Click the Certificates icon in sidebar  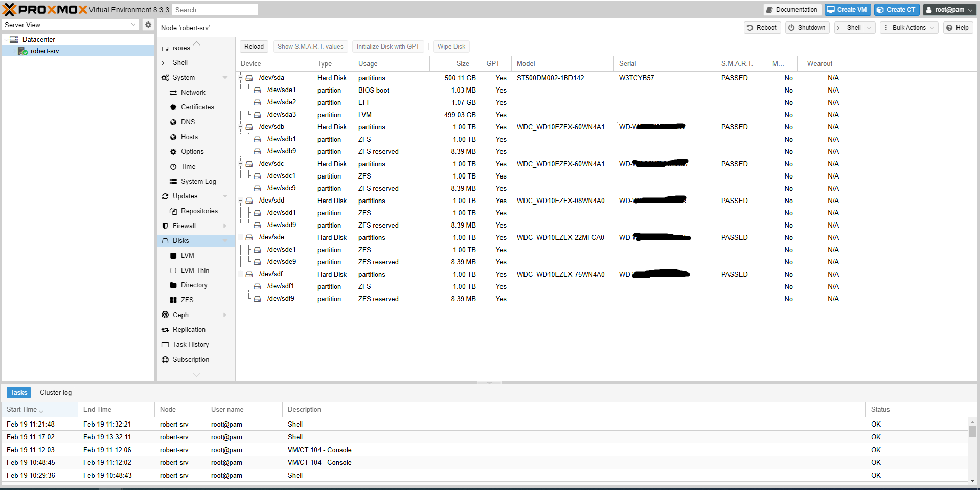(x=173, y=107)
